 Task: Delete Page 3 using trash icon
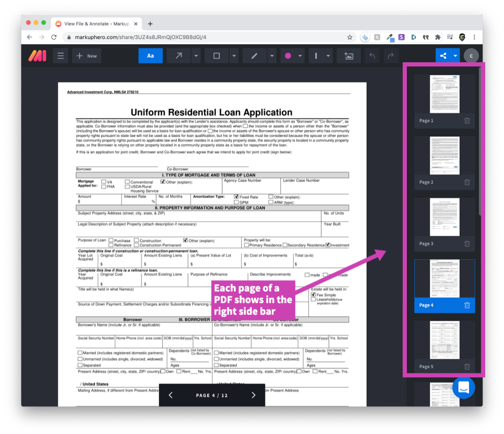[x=467, y=243]
